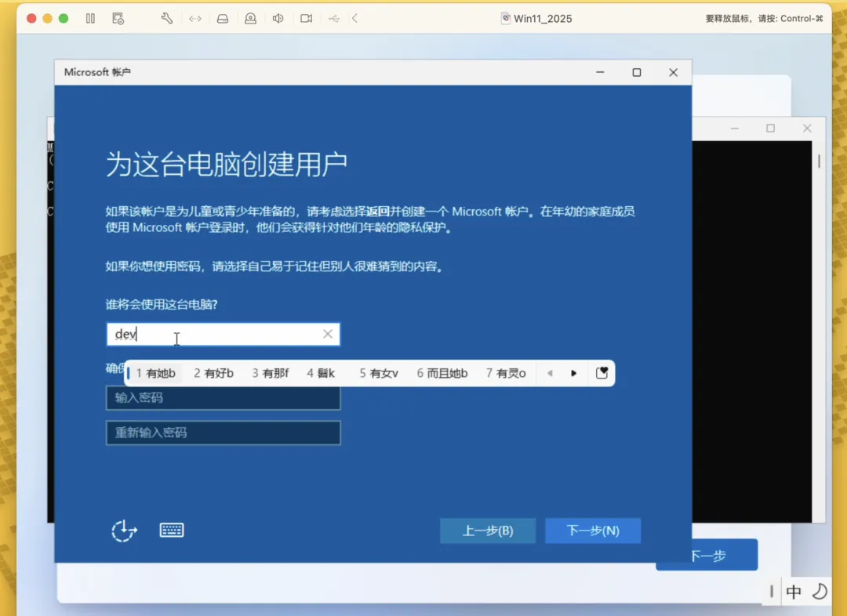Click the 下一步(N) next button

[593, 531]
